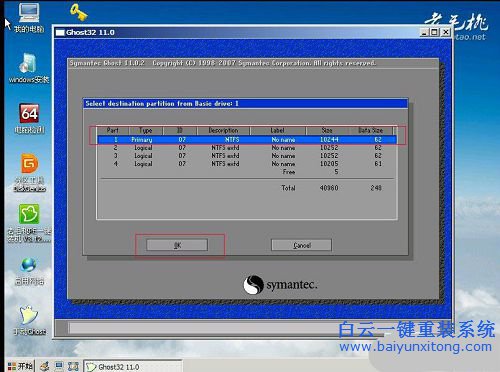Click the Select destination partition dialog title

[162, 104]
